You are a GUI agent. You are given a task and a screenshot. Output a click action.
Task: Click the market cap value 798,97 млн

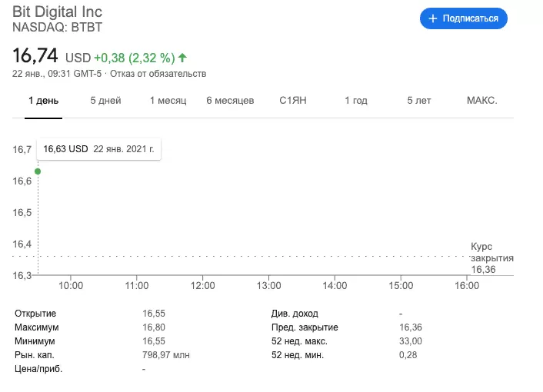pos(165,355)
